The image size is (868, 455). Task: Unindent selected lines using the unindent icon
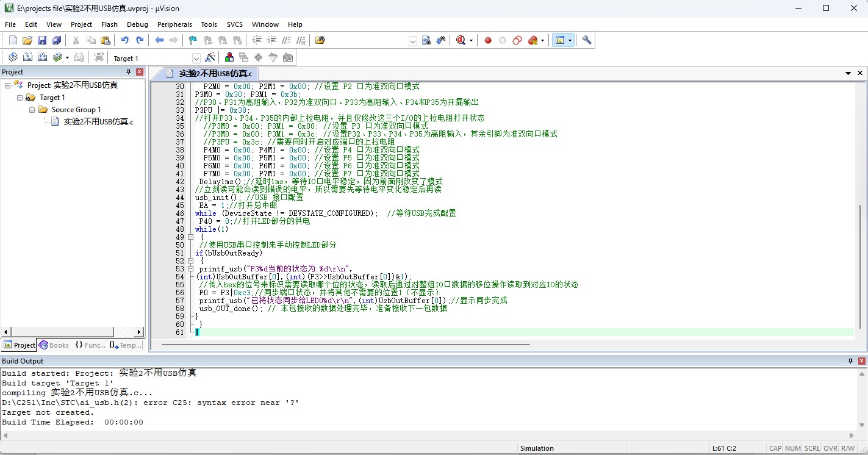point(271,40)
